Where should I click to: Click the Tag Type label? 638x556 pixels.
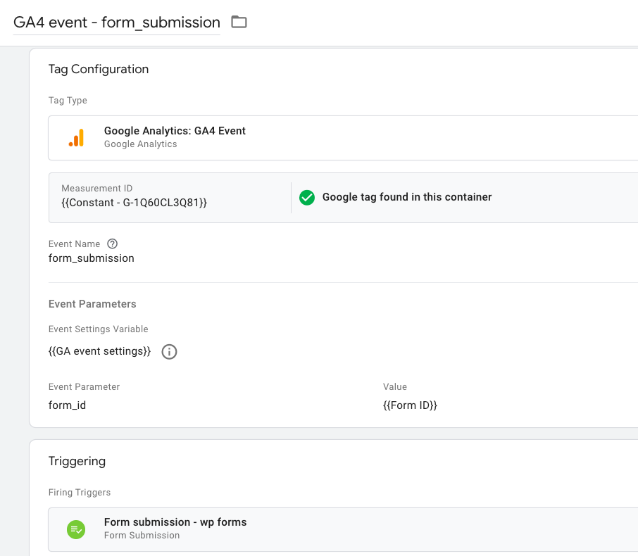pos(68,100)
